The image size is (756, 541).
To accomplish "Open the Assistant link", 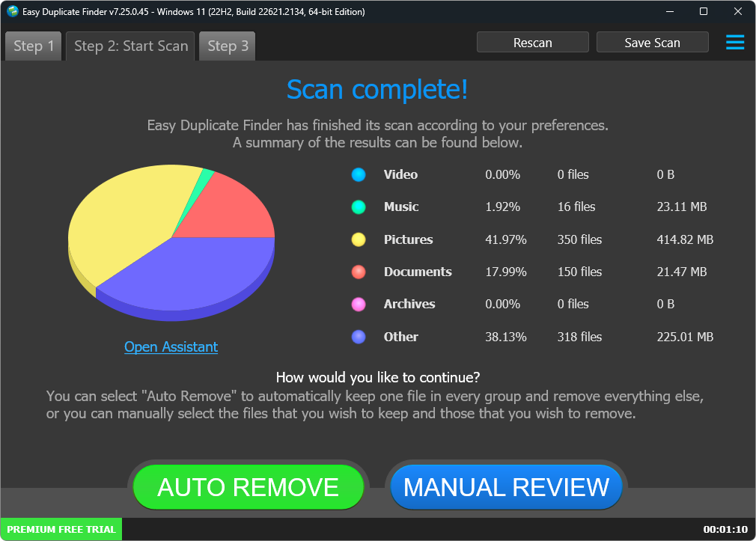I will (x=171, y=346).
